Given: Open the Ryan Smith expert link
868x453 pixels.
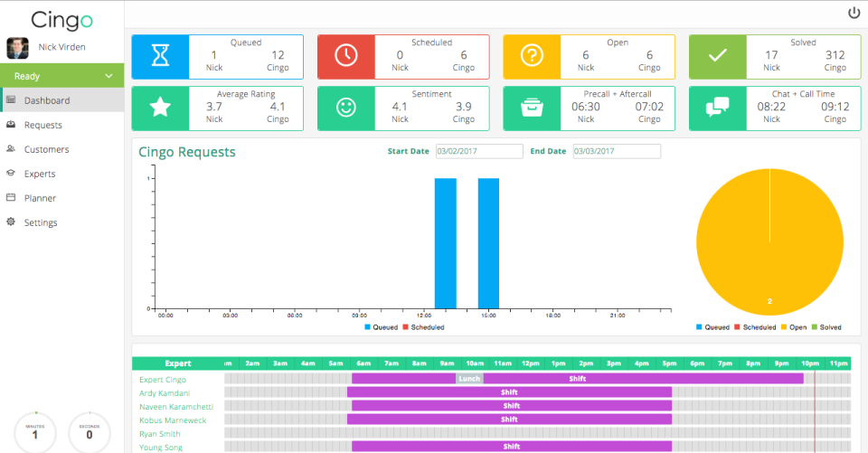Looking at the screenshot, I should point(159,434).
